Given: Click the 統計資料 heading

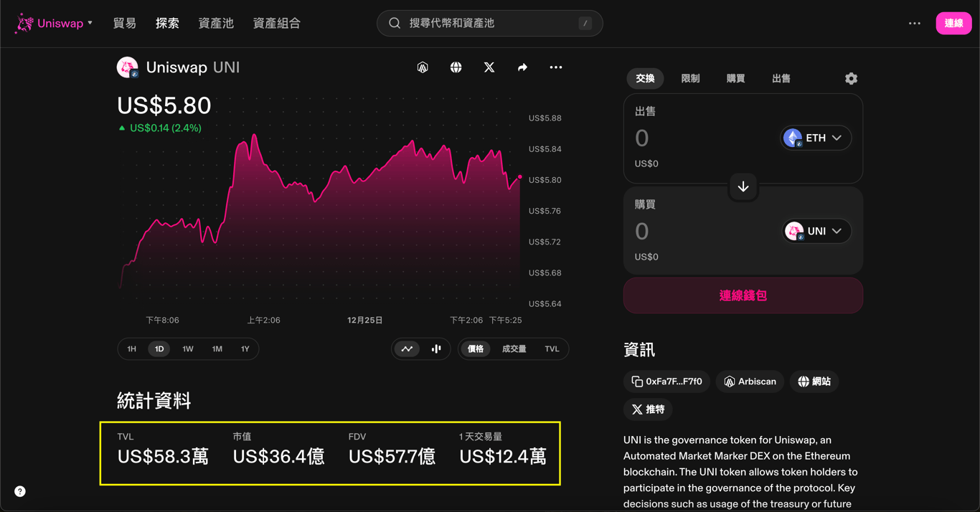Looking at the screenshot, I should (154, 401).
